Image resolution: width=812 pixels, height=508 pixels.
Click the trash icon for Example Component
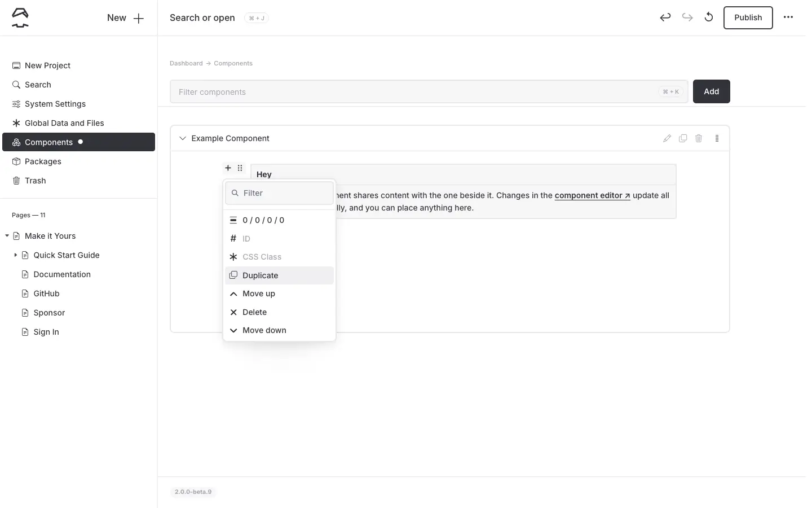[699, 138]
